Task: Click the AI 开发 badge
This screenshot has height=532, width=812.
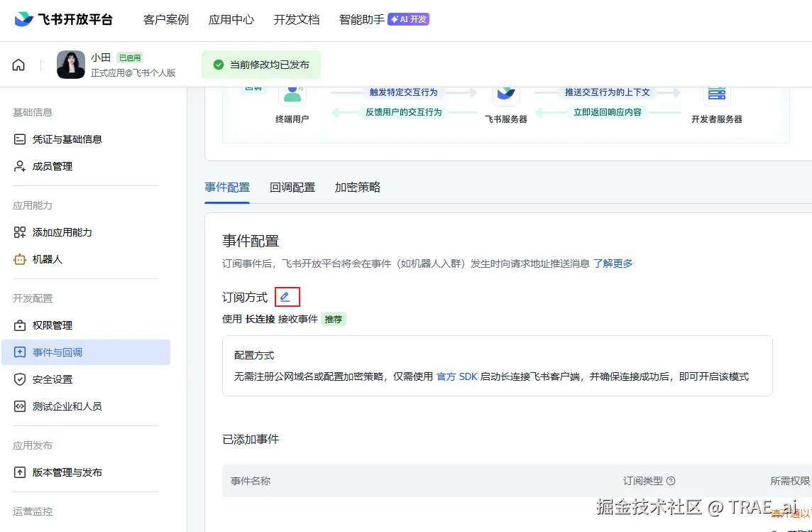Action: tap(408, 20)
